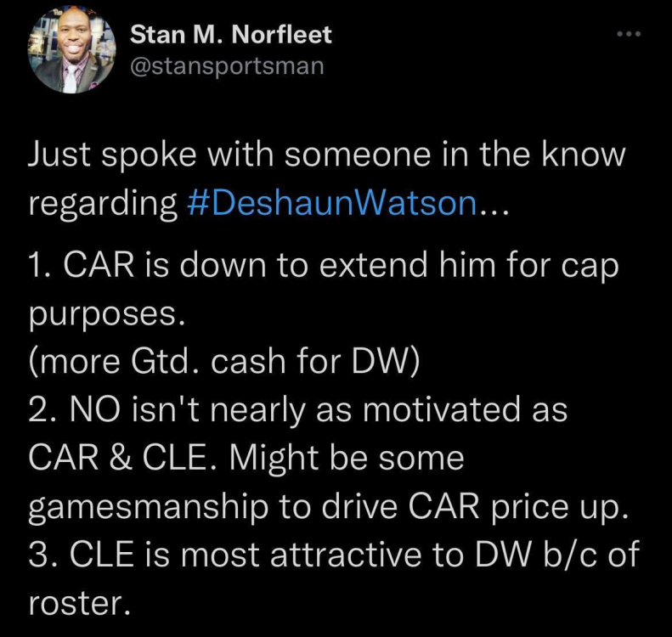Image resolution: width=672 pixels, height=637 pixels.
Task: Click the line starting "1. CAR is down"
Action: click(x=322, y=267)
